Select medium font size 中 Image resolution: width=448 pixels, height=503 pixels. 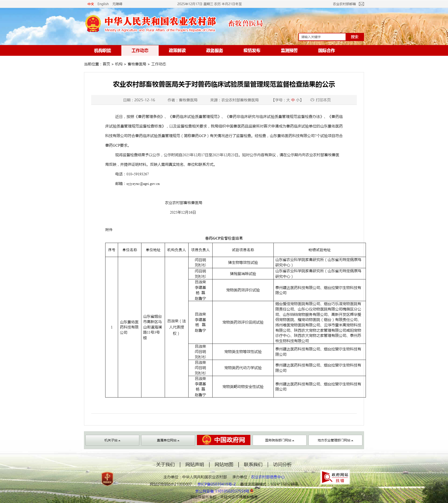pyautogui.click(x=293, y=100)
